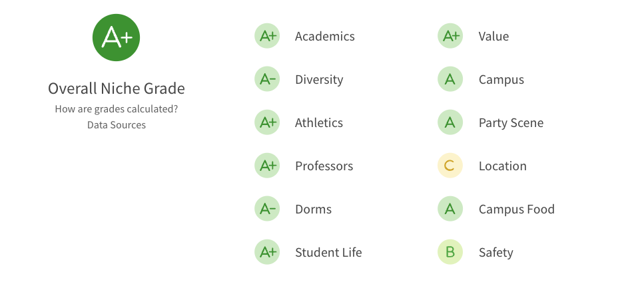
Task: Select the Campus category label
Action: pyautogui.click(x=501, y=80)
